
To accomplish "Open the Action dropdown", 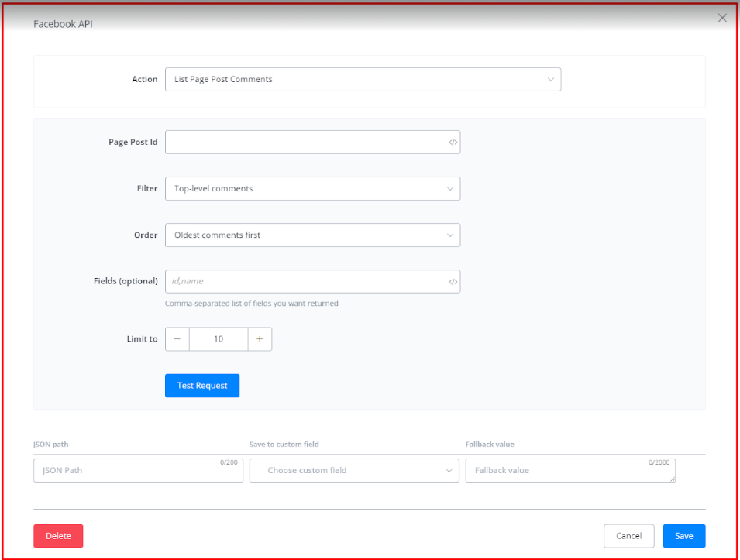I will (x=363, y=79).
